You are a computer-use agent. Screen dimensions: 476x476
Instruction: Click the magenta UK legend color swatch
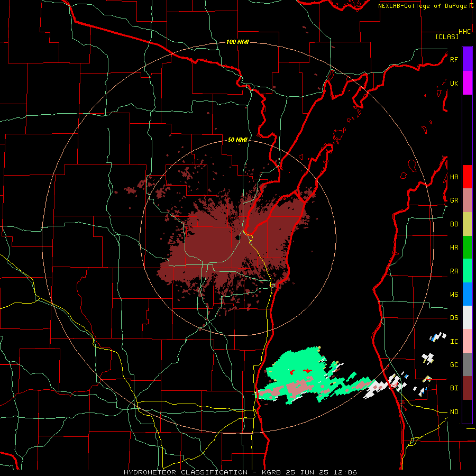[467, 83]
